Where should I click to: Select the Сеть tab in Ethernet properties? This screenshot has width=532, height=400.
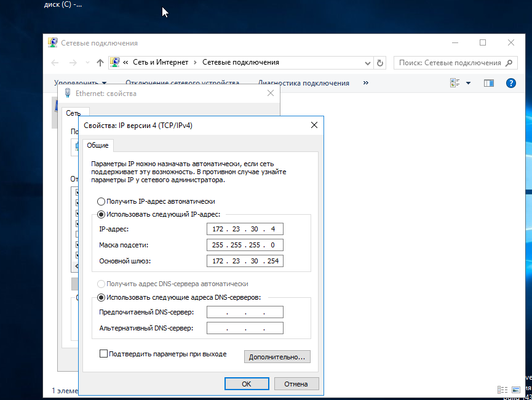tap(73, 113)
